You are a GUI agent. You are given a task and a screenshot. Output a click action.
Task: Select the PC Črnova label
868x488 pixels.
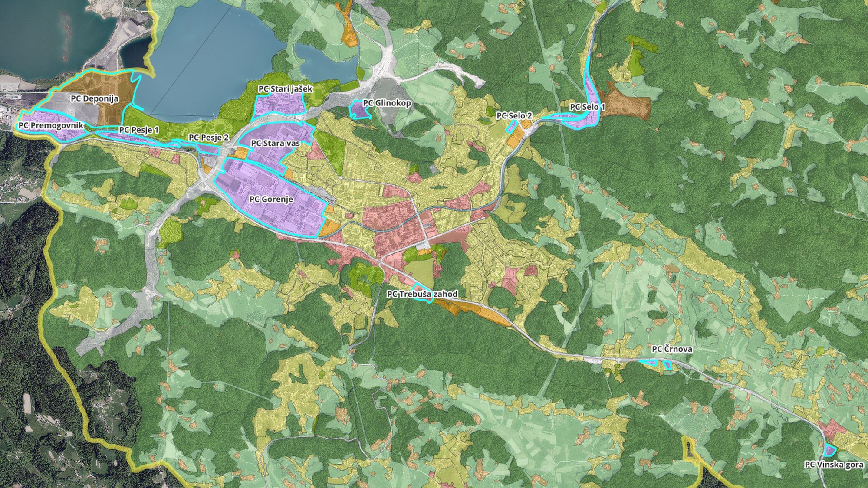point(672,349)
